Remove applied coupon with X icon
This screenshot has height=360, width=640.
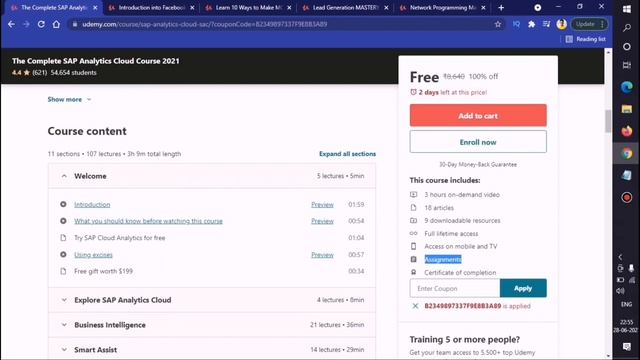(415, 306)
